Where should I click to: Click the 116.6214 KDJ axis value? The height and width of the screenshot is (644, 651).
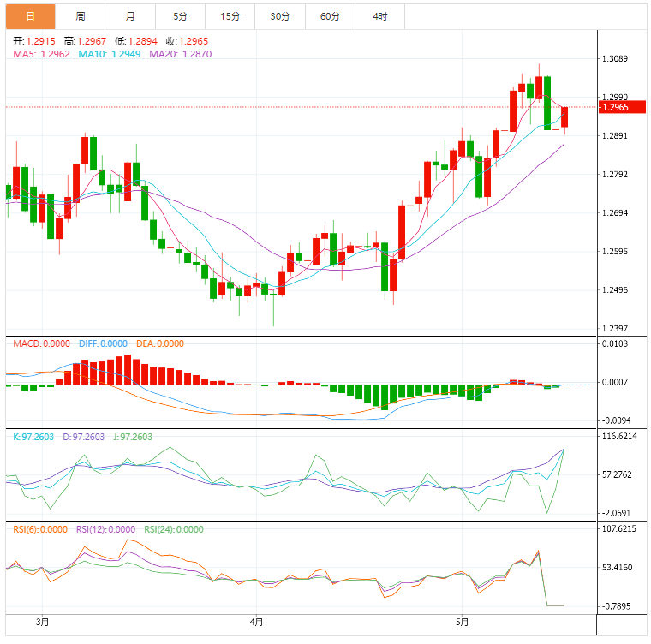(619, 436)
